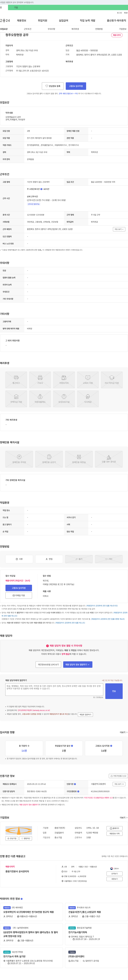Click the 요양보호시설 welfare icon
Image resolution: width=128 pixels, height=980 pixels.
(x=64, y=399)
